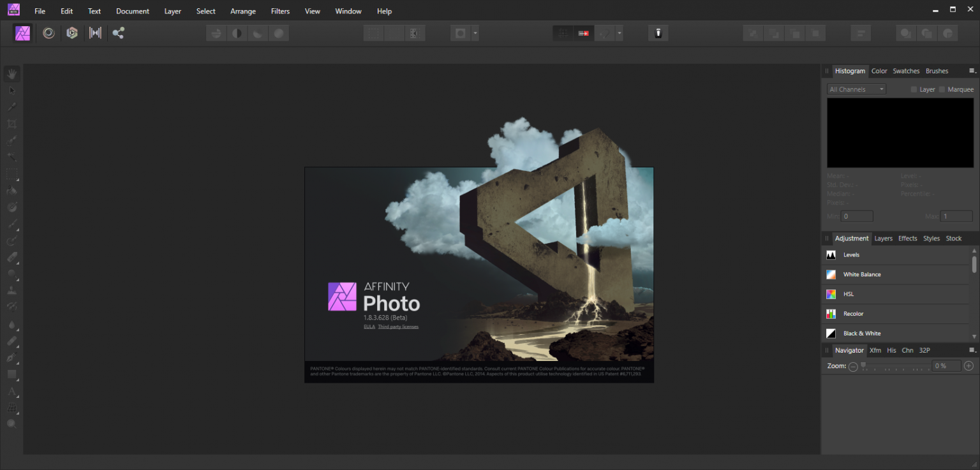This screenshot has width=980, height=470.
Task: Open the Arrange menu
Action: click(243, 11)
